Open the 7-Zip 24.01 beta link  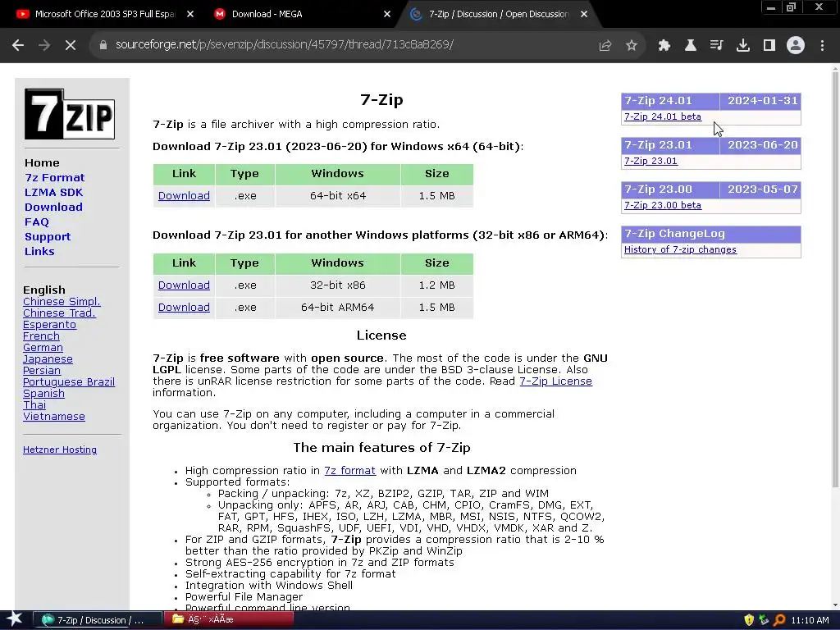click(x=662, y=116)
